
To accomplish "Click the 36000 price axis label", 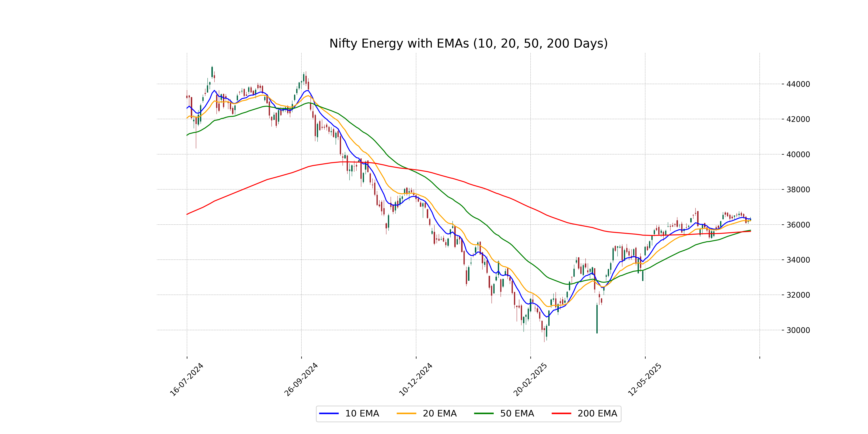I will [x=798, y=225].
